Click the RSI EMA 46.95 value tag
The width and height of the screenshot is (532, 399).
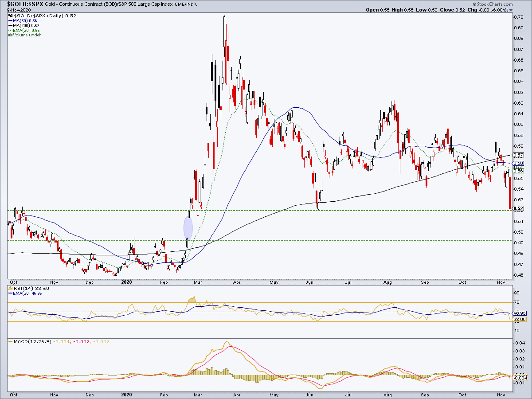[x=519, y=313]
